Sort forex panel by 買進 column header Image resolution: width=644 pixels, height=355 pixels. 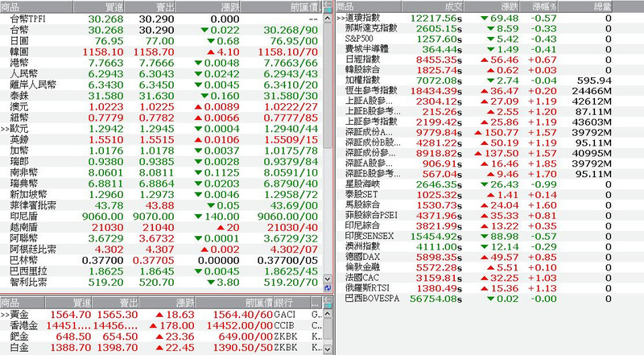[98, 6]
